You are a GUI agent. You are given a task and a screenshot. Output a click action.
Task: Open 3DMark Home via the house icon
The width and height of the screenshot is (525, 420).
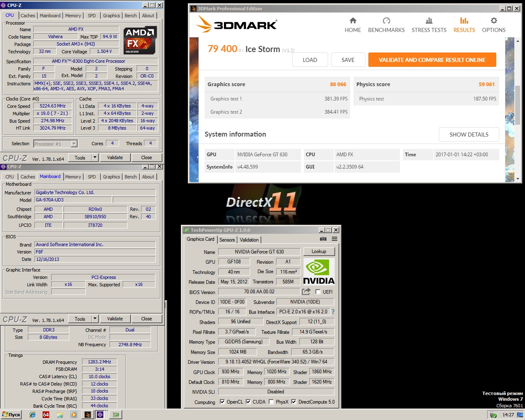[353, 21]
